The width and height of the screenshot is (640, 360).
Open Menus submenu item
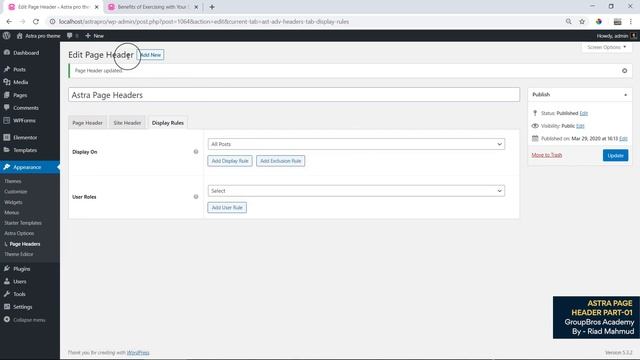click(x=11, y=213)
